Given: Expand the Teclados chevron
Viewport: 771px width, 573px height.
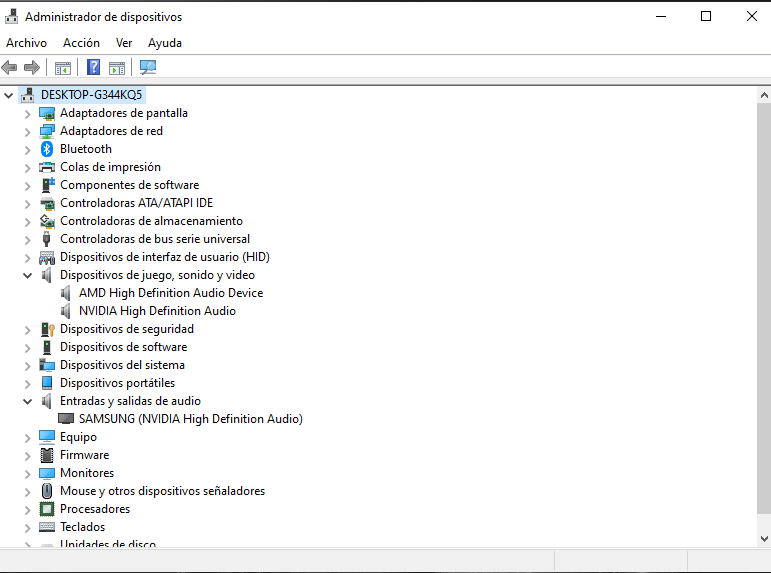Looking at the screenshot, I should (x=28, y=528).
